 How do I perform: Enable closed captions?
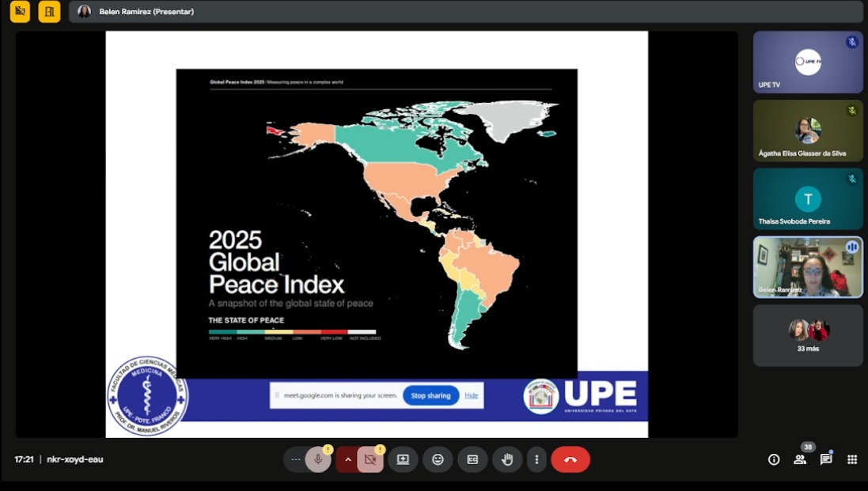[472, 459]
